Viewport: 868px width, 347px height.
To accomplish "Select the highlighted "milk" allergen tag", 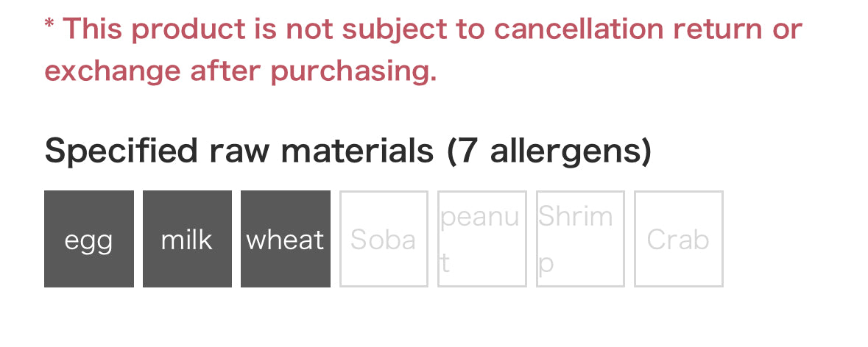I will 187,239.
